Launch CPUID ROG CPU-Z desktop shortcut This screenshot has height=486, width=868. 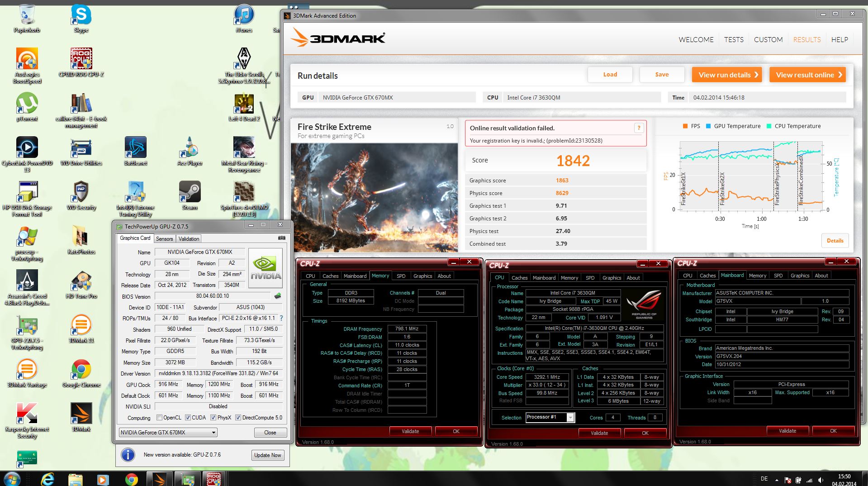tap(81, 62)
